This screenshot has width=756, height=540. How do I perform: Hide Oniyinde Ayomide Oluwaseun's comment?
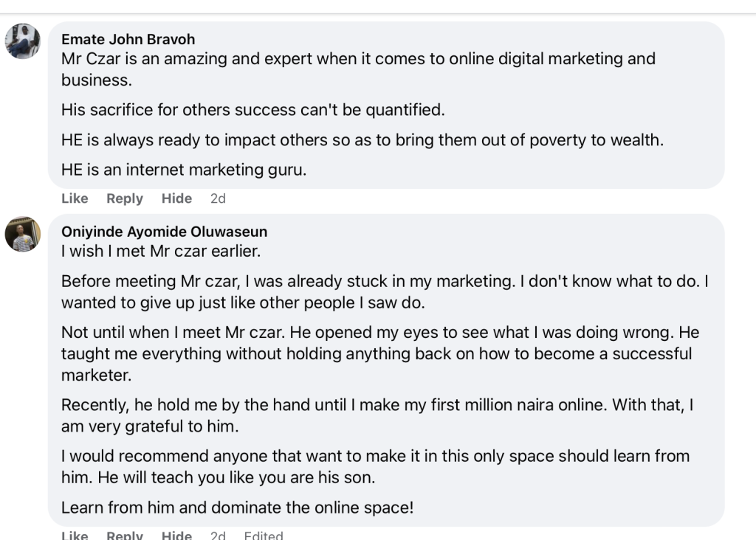[176, 535]
